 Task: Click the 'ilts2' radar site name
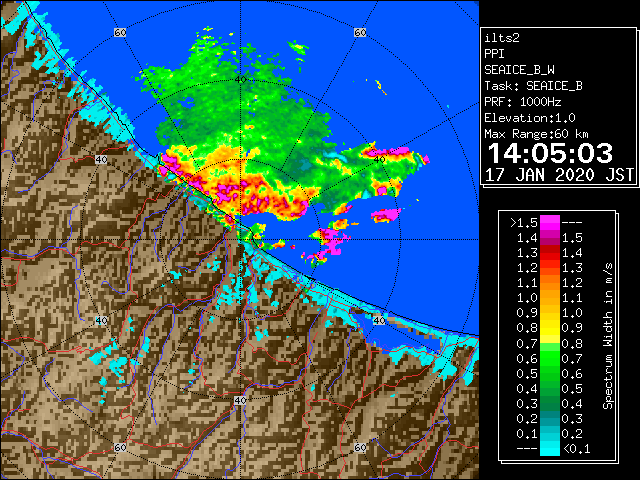click(x=502, y=38)
